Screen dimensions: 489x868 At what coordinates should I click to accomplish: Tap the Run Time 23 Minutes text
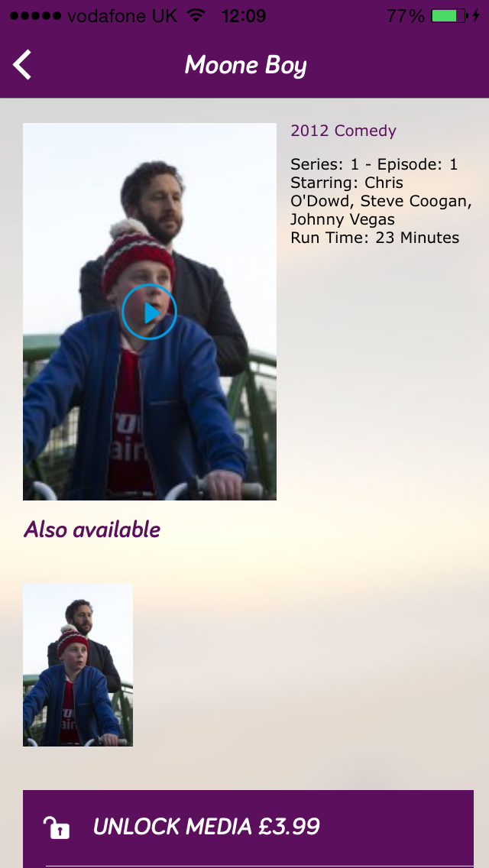pos(375,238)
